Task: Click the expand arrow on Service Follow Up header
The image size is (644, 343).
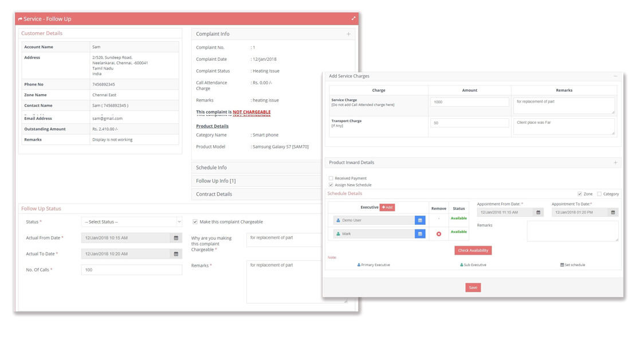Action: click(352, 19)
